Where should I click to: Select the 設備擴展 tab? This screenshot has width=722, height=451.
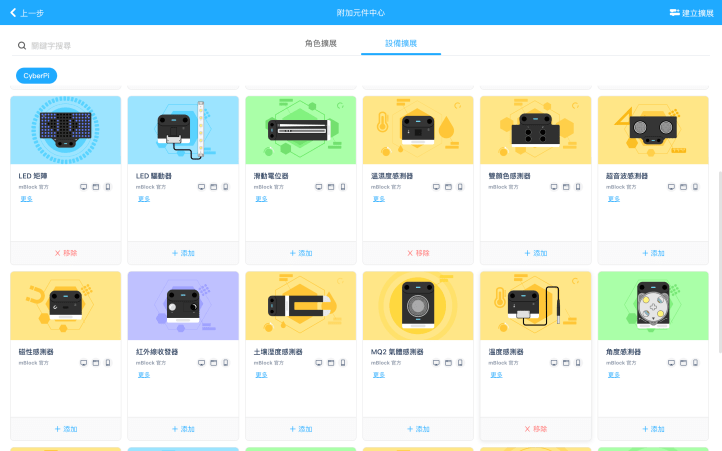pos(401,43)
